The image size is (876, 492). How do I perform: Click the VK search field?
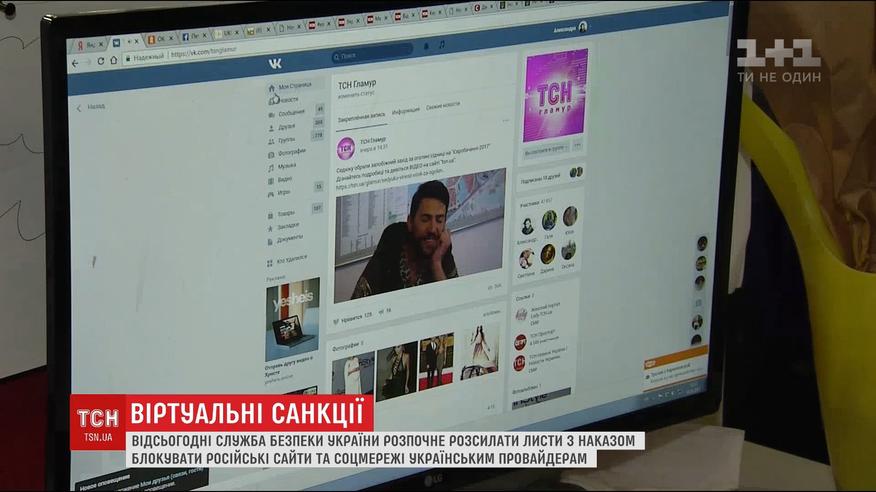(x=373, y=53)
